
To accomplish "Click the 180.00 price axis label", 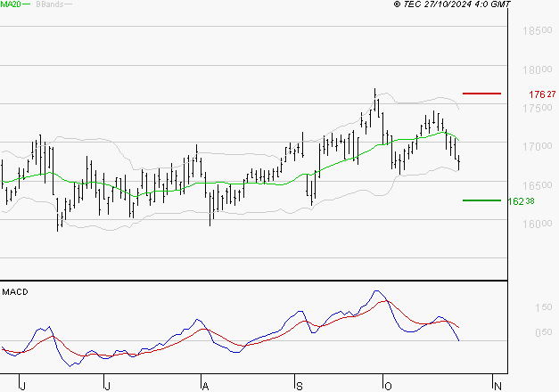I will click(538, 69).
